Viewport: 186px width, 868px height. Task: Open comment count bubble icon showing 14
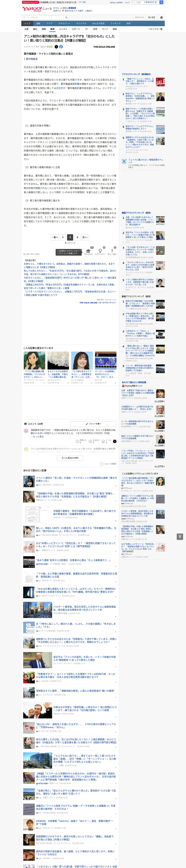coord(43,47)
